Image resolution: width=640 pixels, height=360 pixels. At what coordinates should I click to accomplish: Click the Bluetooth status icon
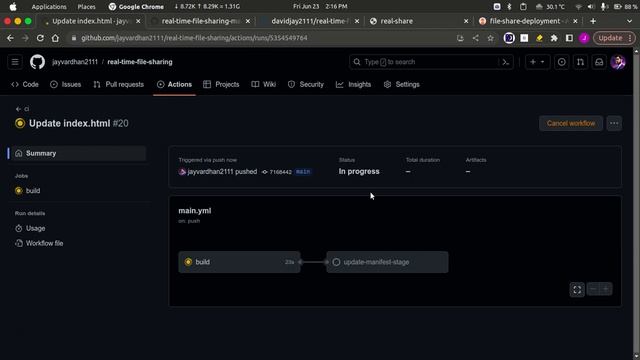(509, 7)
